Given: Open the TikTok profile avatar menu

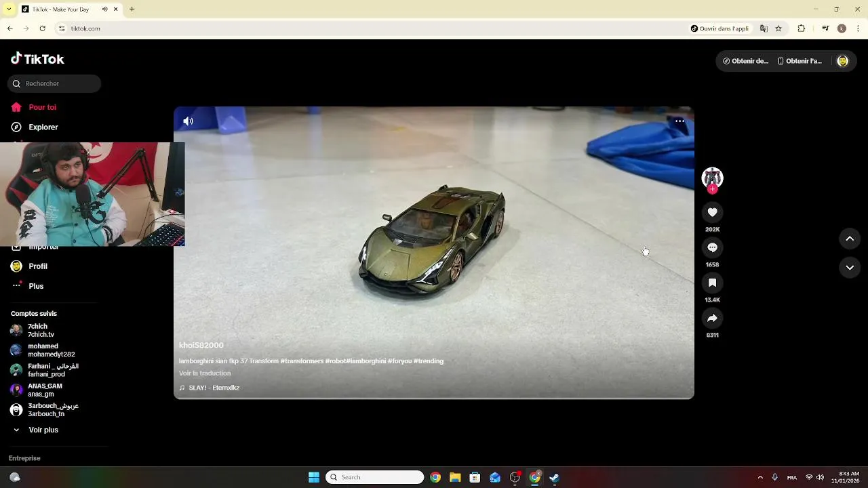Looking at the screenshot, I should 843,61.
